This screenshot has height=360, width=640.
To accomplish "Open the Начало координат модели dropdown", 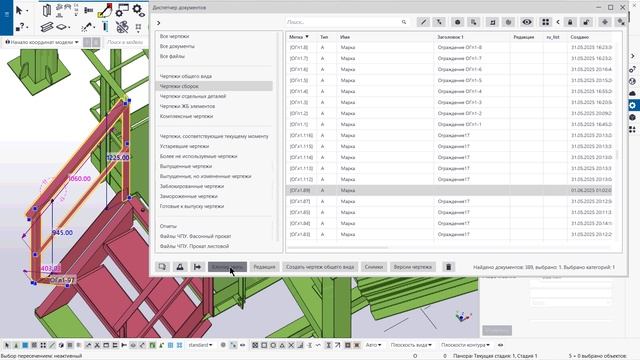I will 42,42.
